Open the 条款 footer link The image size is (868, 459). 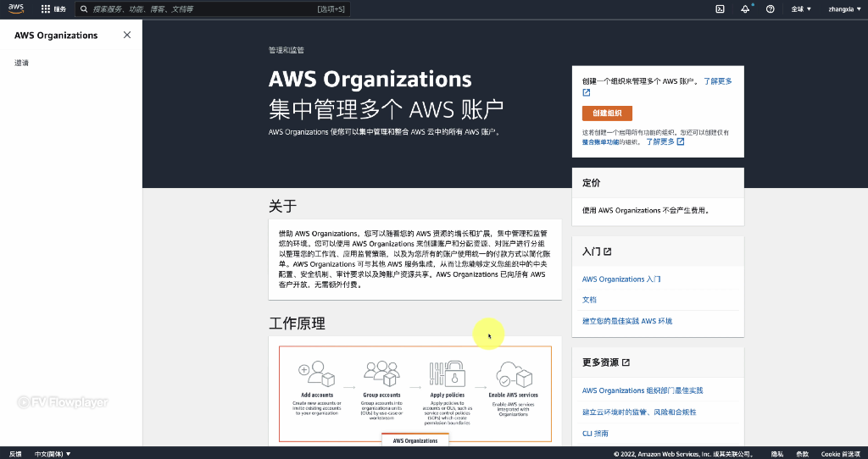802,454
